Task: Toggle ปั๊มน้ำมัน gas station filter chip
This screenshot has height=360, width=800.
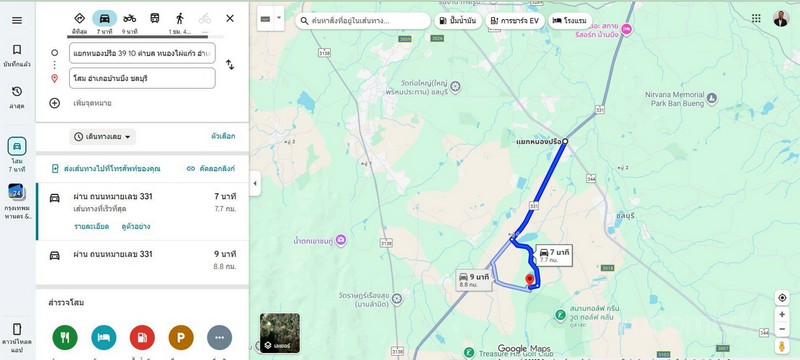Action: point(458,21)
